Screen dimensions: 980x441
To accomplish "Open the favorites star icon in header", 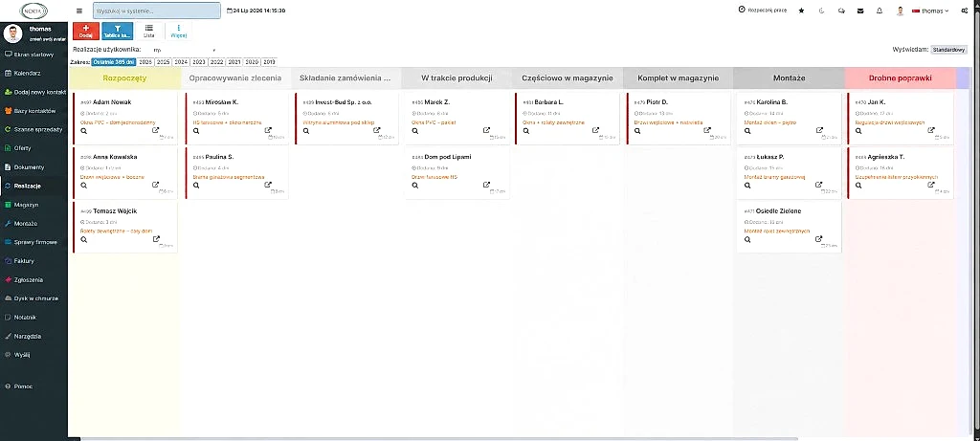I will tap(801, 11).
